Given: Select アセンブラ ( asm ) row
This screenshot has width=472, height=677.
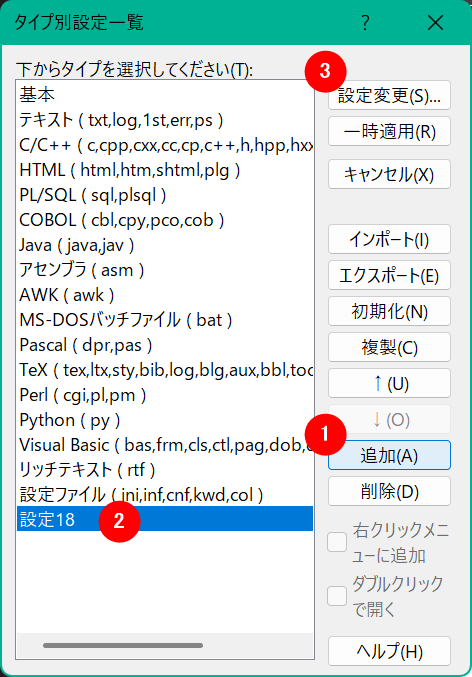Looking at the screenshot, I should pos(165,270).
